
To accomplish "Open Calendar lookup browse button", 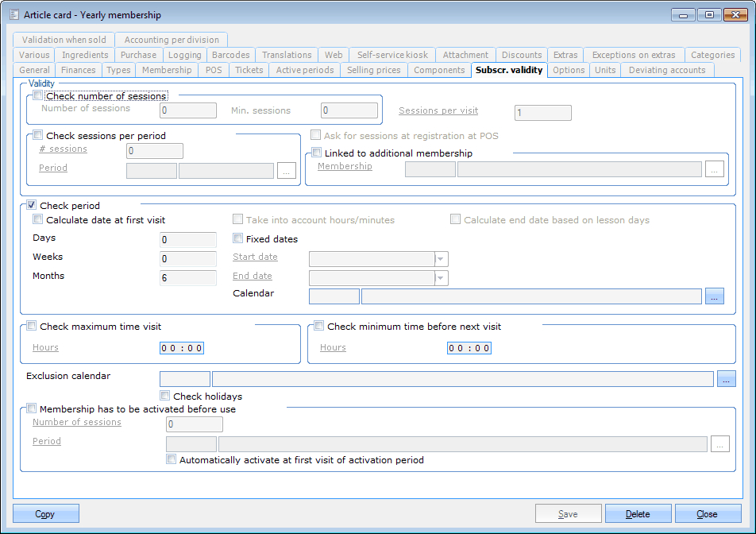I will pos(714,296).
